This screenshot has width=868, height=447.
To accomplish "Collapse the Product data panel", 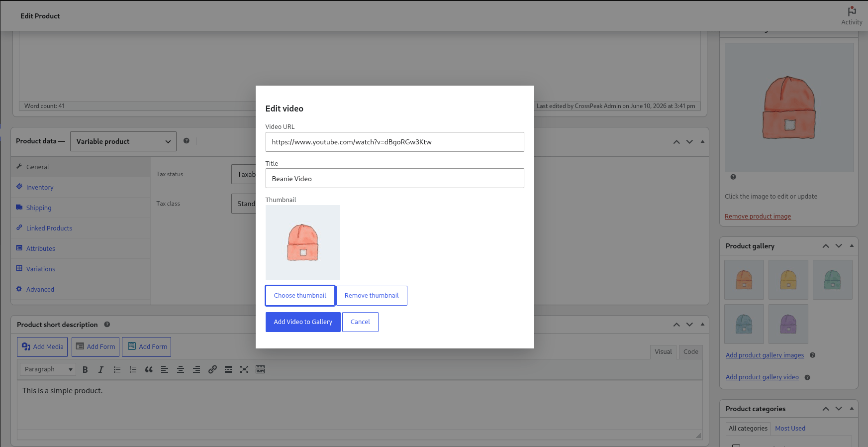I will tap(702, 141).
